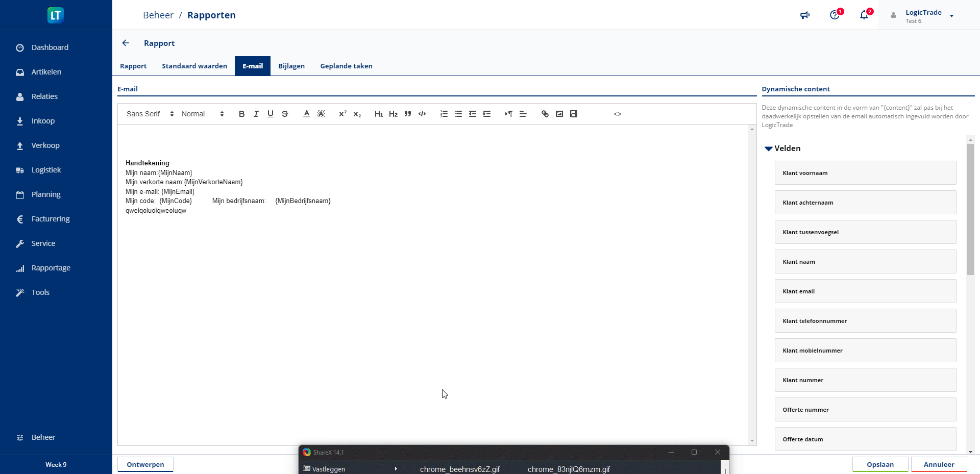Click the LT logo in the sidebar
Viewport: 980px width, 474px height.
tap(56, 15)
